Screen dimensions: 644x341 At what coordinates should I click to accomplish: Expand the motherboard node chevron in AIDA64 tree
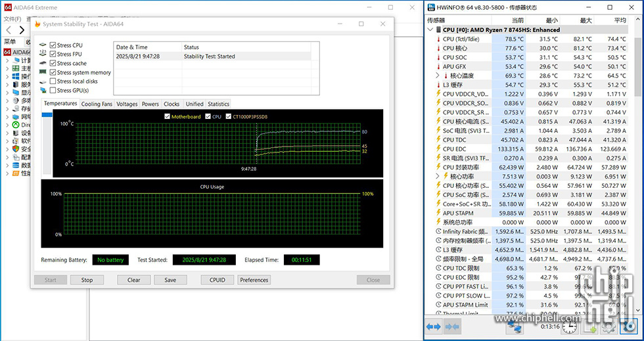(7, 68)
